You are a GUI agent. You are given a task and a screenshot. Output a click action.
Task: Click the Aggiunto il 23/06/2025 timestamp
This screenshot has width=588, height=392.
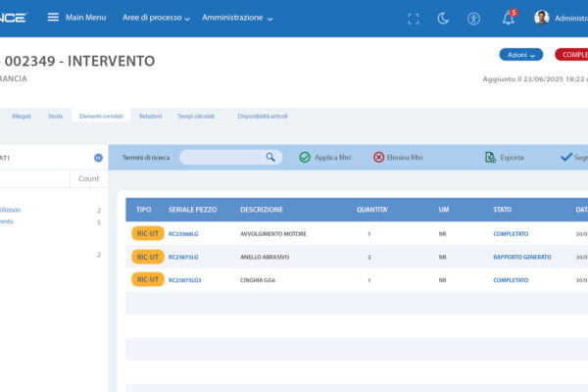535,79
